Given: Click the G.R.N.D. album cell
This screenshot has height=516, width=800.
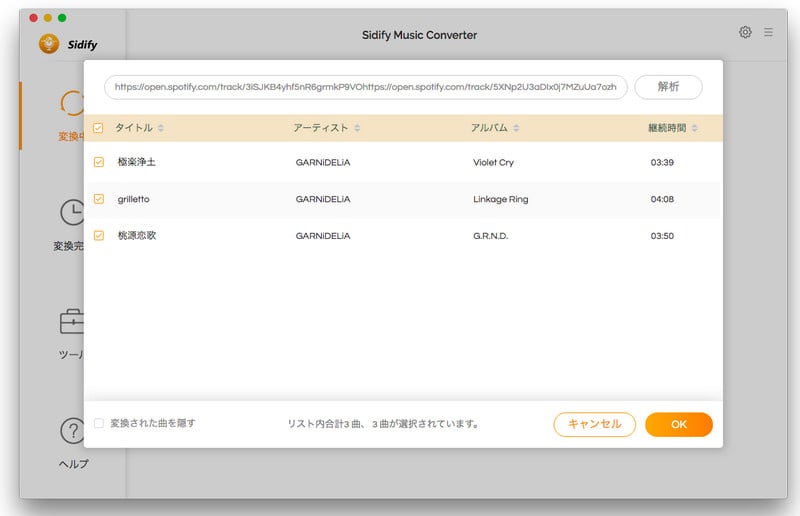Looking at the screenshot, I should coord(490,236).
